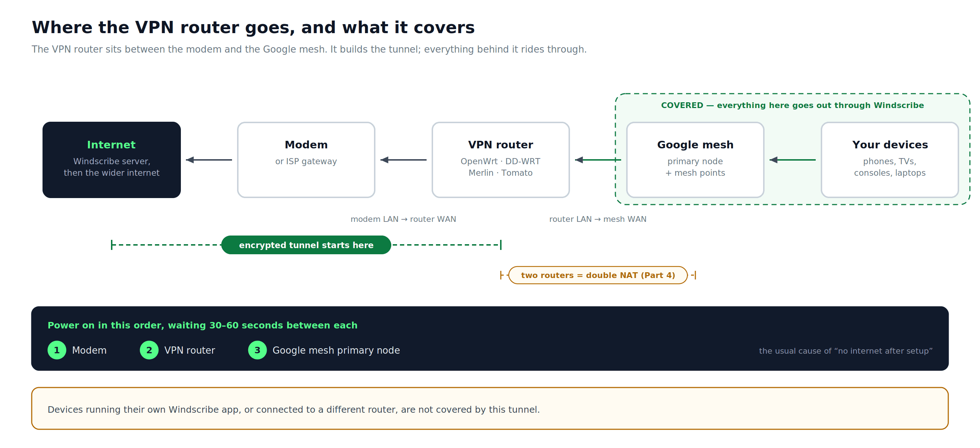The image size is (980, 448).
Task: Click the 'two routers = double NAT' pill
Action: pos(598,275)
